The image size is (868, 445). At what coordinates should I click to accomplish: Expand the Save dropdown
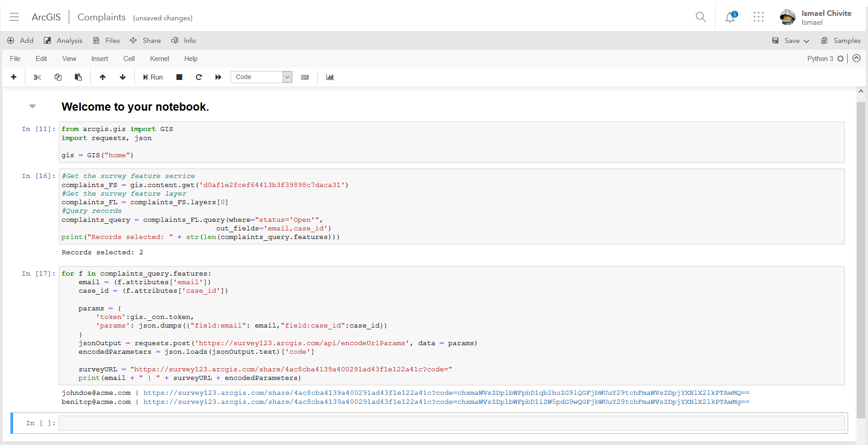[806, 41]
